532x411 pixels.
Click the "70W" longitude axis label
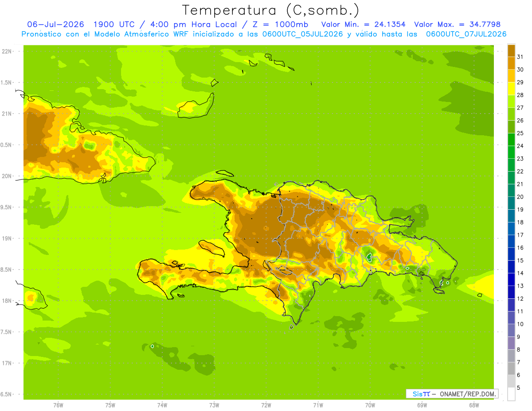(x=370, y=405)
